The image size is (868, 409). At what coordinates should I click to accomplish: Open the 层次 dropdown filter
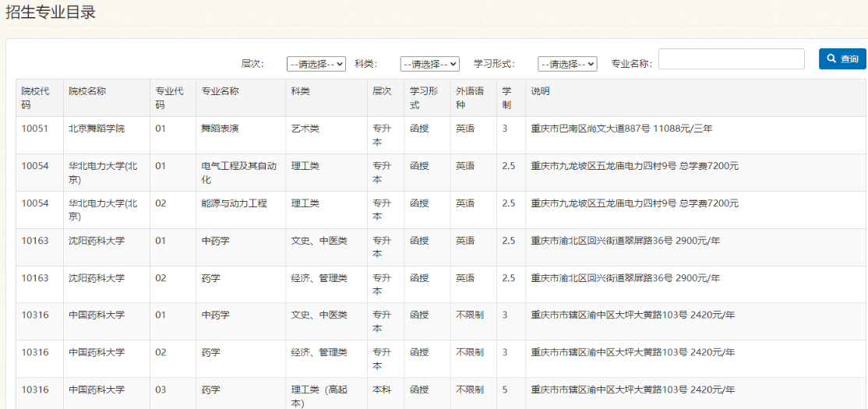pyautogui.click(x=316, y=64)
